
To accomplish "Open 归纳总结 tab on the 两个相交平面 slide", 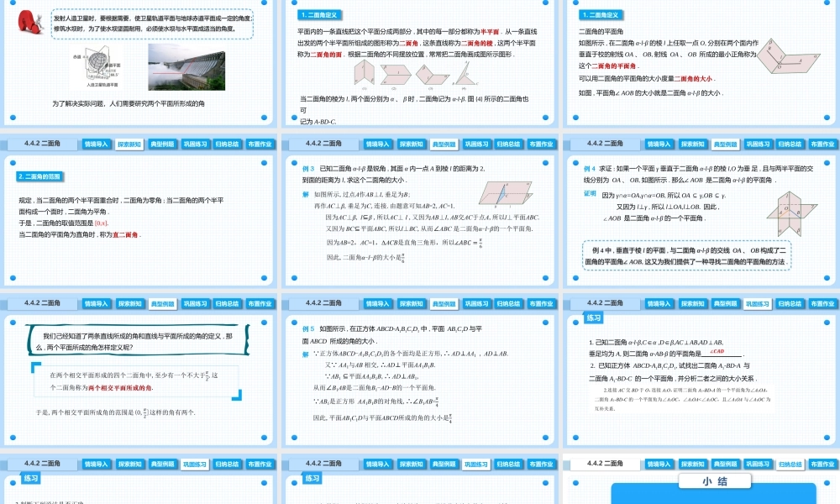I will [227, 304].
